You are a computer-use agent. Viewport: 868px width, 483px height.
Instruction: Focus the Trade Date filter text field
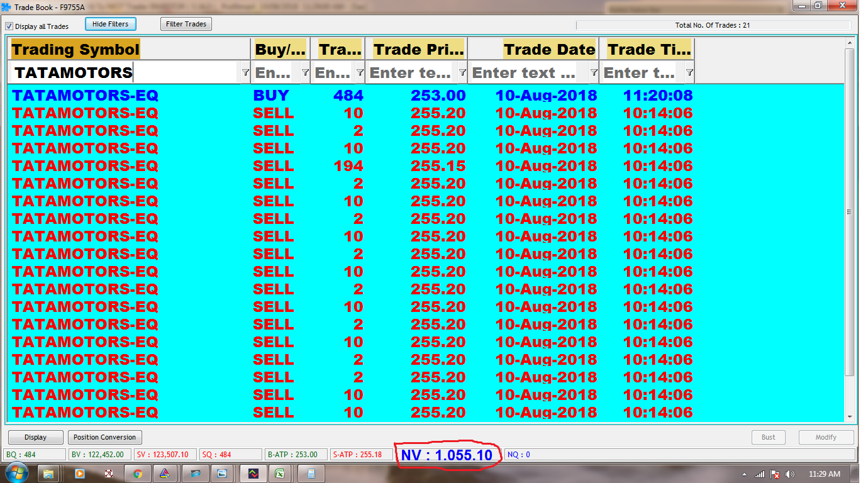point(528,73)
